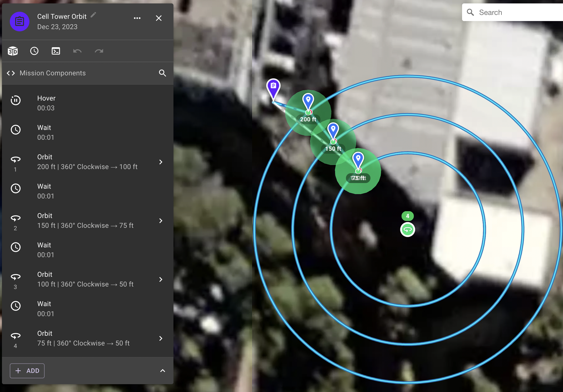Select the green orbit center marker
Viewport: 563px width, 392px height.
pos(407,230)
